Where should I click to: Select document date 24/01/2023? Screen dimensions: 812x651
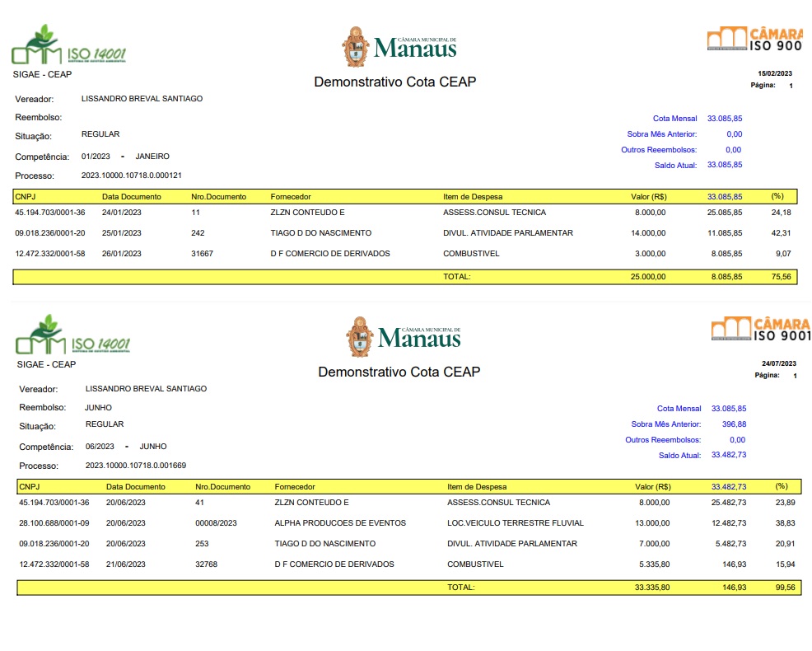point(122,213)
